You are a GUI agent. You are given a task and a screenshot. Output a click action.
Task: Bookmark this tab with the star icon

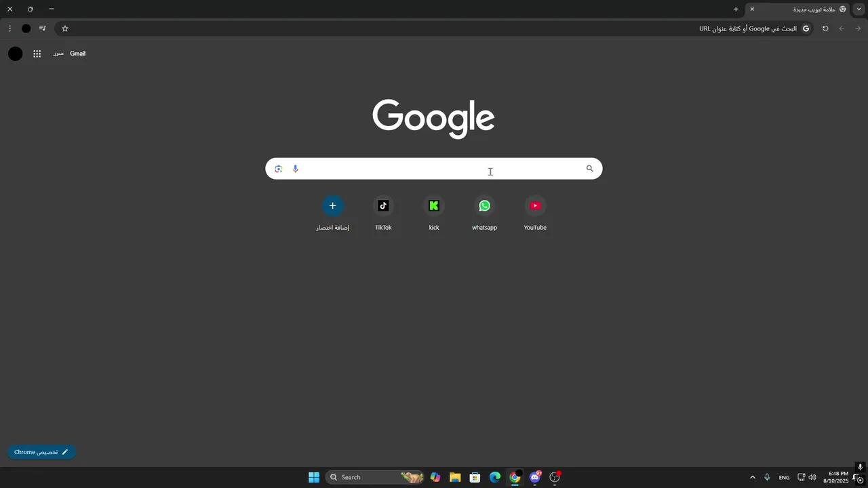(65, 28)
